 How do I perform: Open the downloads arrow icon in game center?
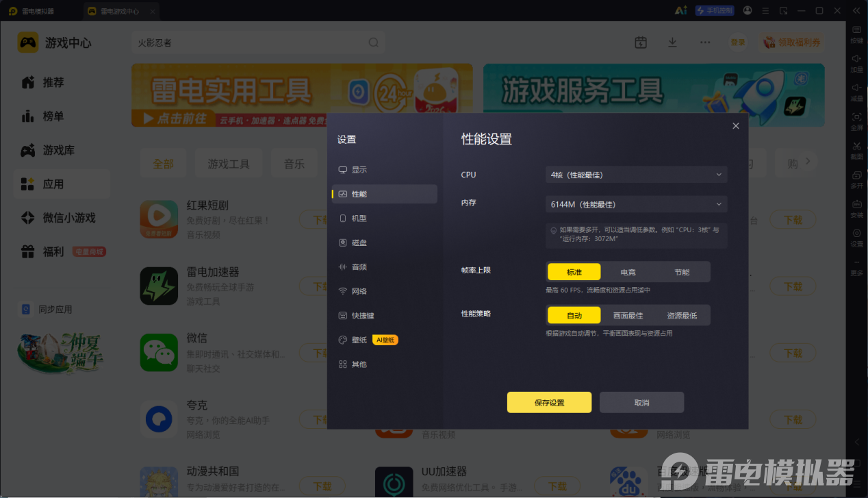[x=672, y=42]
